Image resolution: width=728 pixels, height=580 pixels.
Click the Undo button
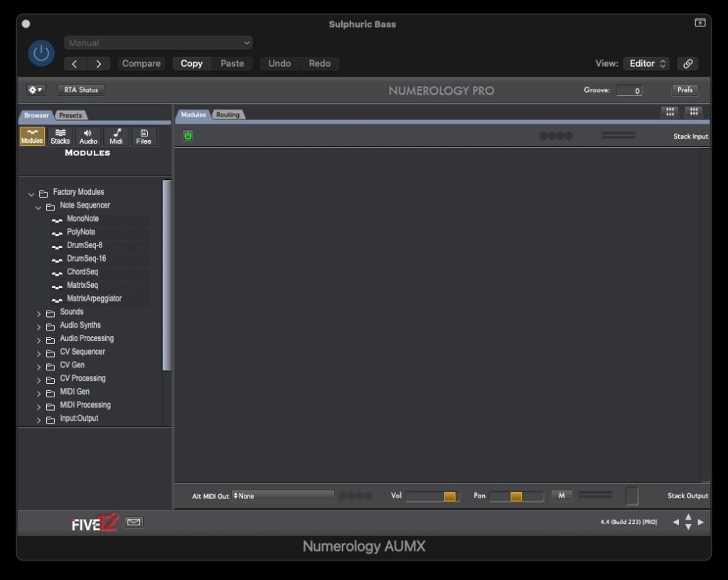tap(279, 63)
